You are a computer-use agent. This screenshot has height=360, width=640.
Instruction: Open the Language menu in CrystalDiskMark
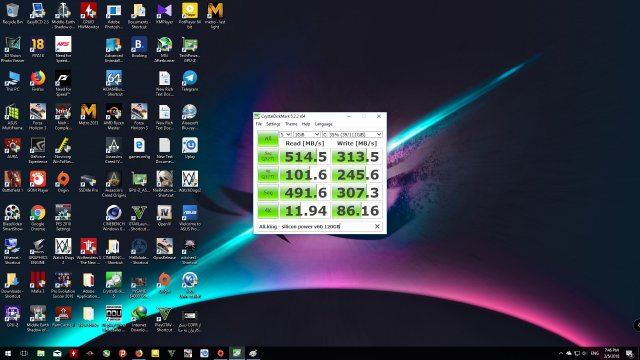tap(324, 124)
